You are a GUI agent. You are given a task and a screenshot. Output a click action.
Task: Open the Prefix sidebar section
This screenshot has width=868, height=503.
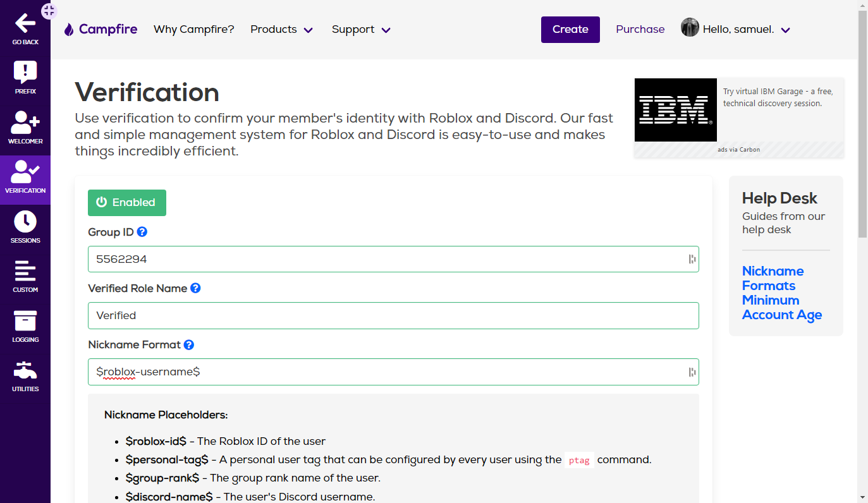coord(25,78)
